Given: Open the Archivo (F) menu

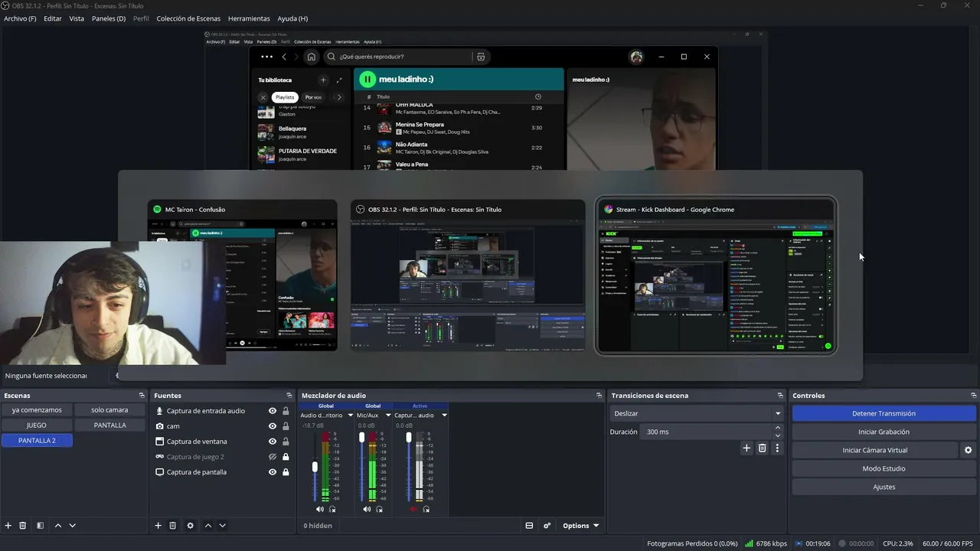Looking at the screenshot, I should [20, 18].
